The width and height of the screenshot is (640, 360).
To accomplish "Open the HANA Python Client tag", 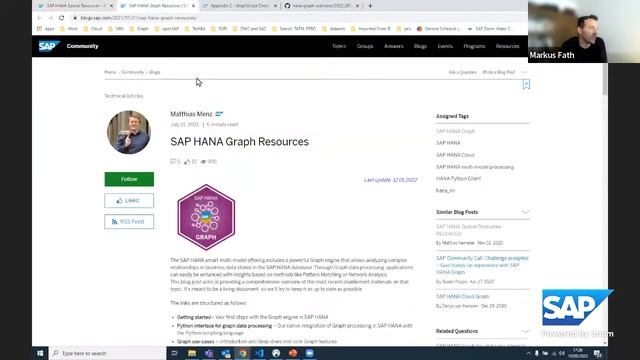I will 458,179.
